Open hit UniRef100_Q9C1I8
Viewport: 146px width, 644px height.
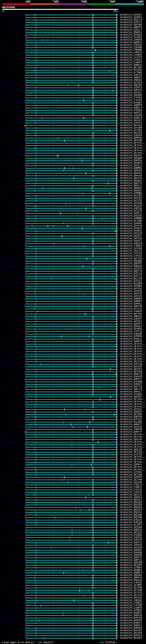[x=131, y=20]
